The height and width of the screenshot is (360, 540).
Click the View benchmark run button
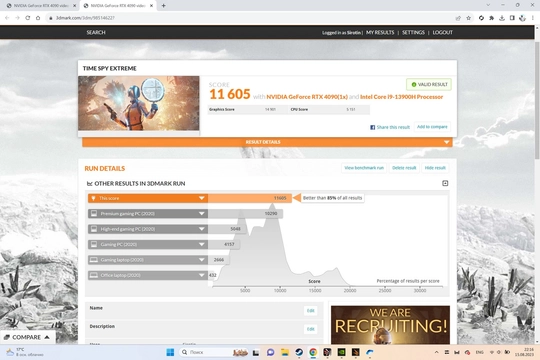tap(364, 168)
